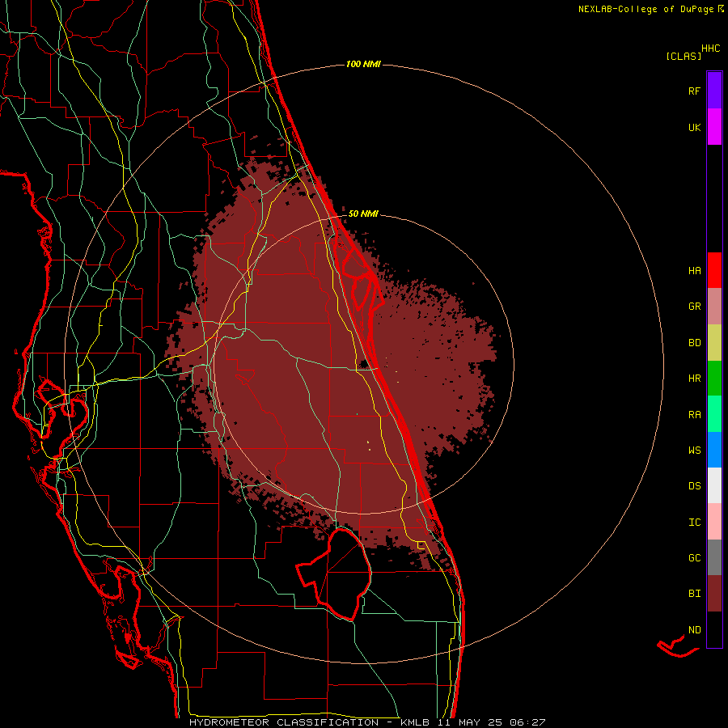The height and width of the screenshot is (728, 728).
Task: Click the RF legend label
Action: pyautogui.click(x=694, y=91)
